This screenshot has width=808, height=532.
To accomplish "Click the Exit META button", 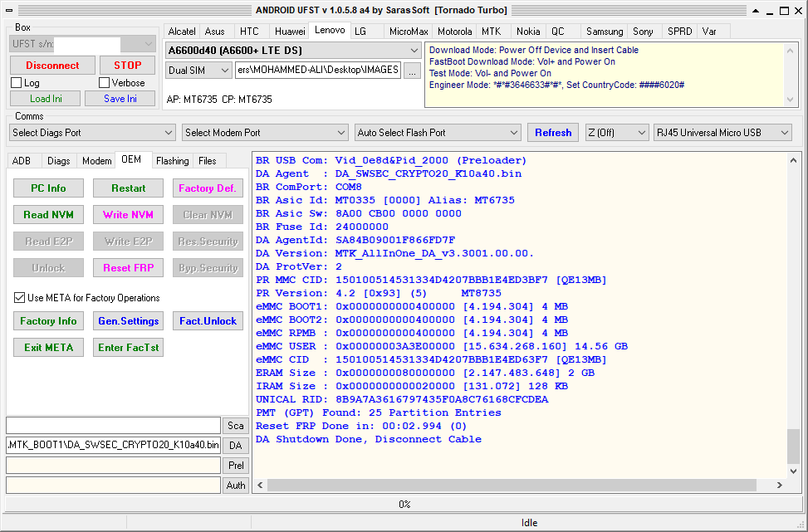I will 48,348.
